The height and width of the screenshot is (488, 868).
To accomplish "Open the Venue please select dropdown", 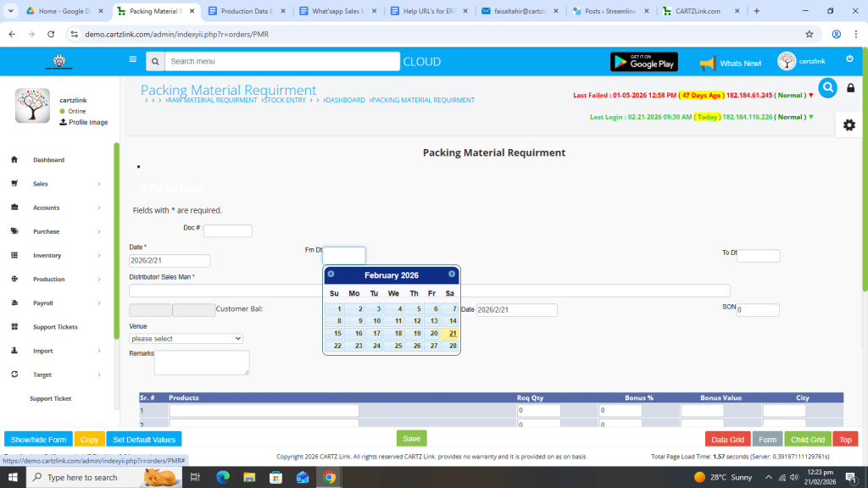I will 186,339.
